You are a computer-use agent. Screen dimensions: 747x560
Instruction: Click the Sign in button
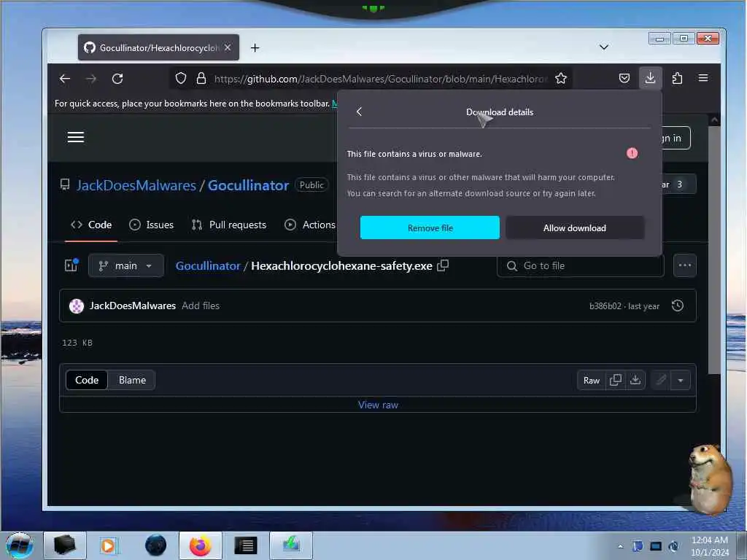point(676,138)
